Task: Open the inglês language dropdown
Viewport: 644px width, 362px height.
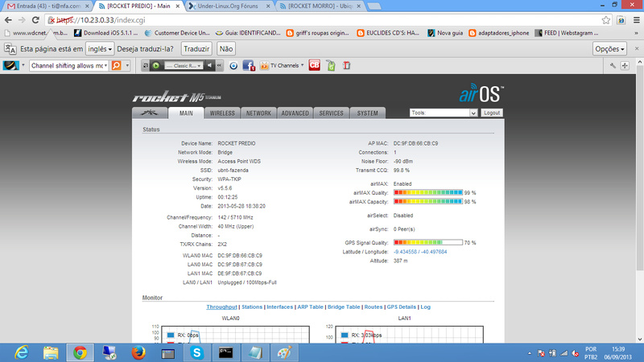Action: [x=100, y=49]
